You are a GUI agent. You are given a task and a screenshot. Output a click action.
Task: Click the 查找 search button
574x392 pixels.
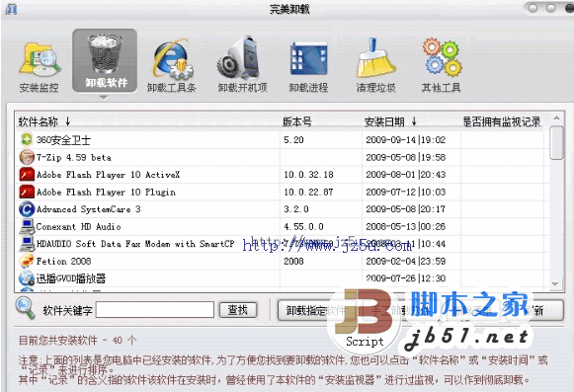(238, 310)
